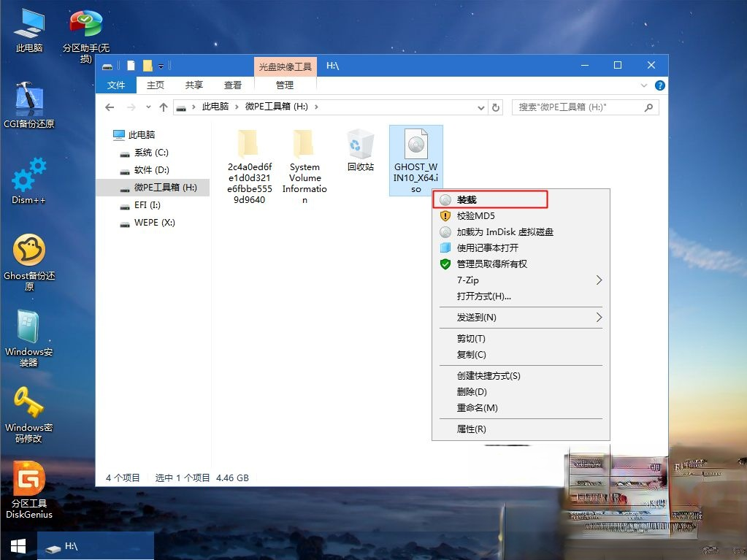
Task: Launch the Windows安装器 desktop icon
Action: [29, 337]
